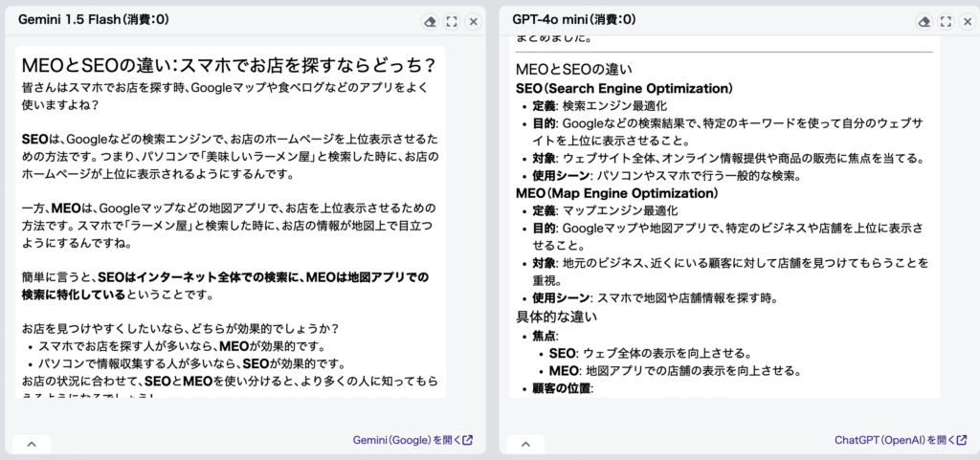Image resolution: width=980 pixels, height=460 pixels.
Task: Click the 焦点: bullet in GPT-4o mini panel
Action: coord(546,336)
